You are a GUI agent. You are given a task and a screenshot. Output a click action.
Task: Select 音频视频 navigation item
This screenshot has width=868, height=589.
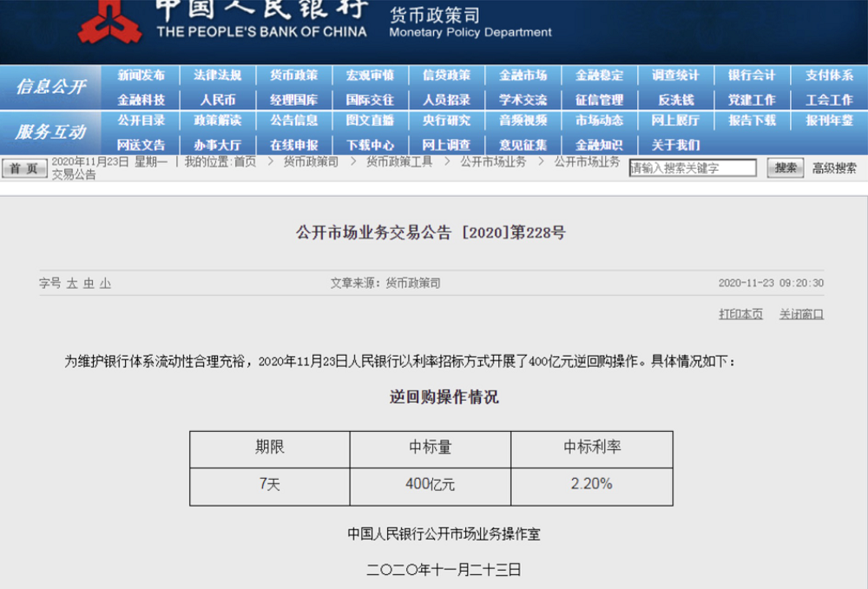tap(523, 121)
